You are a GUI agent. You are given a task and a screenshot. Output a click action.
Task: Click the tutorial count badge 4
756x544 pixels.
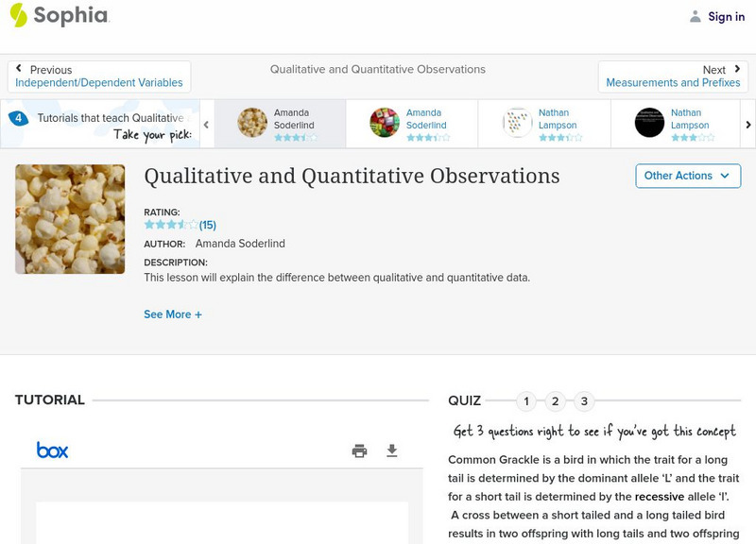click(18, 118)
